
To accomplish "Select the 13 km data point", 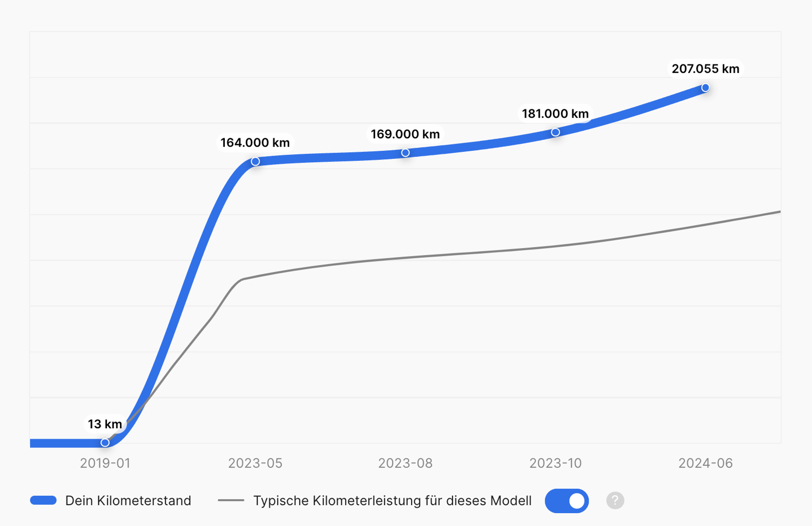I will pyautogui.click(x=105, y=443).
